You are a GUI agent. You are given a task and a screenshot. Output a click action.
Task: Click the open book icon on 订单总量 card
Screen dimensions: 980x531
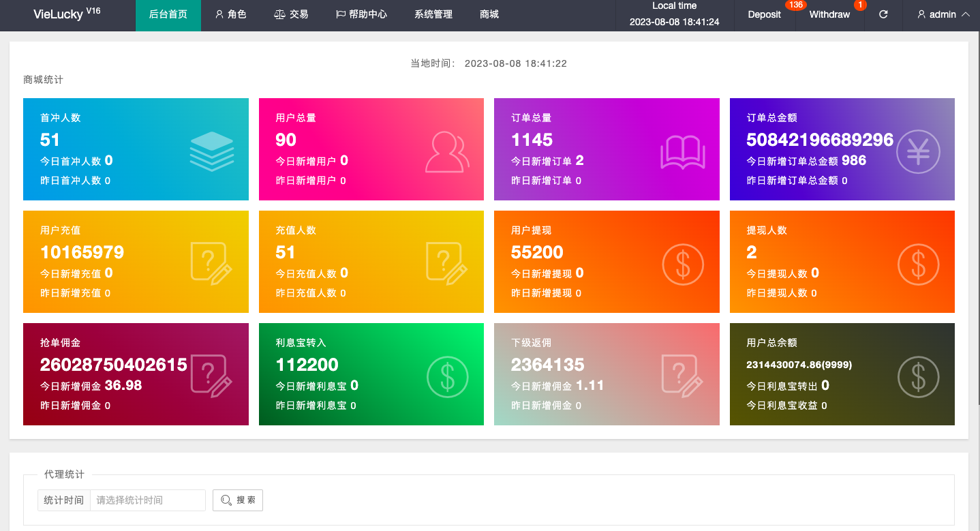tap(682, 152)
